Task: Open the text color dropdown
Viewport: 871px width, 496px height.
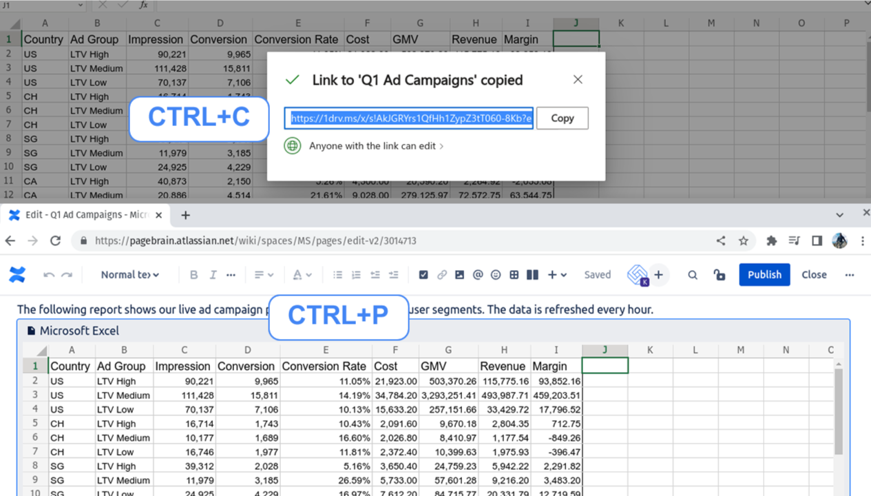Action: point(301,275)
